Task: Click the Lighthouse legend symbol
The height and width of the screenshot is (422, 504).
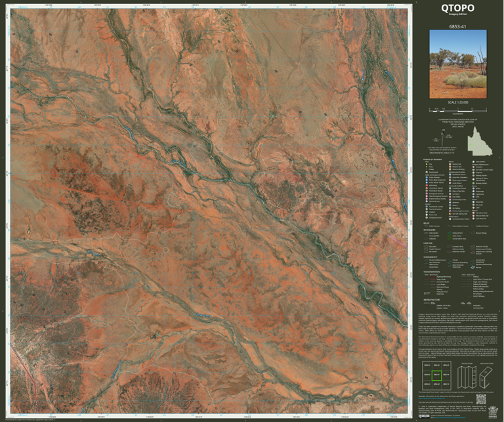Action: (473, 194)
